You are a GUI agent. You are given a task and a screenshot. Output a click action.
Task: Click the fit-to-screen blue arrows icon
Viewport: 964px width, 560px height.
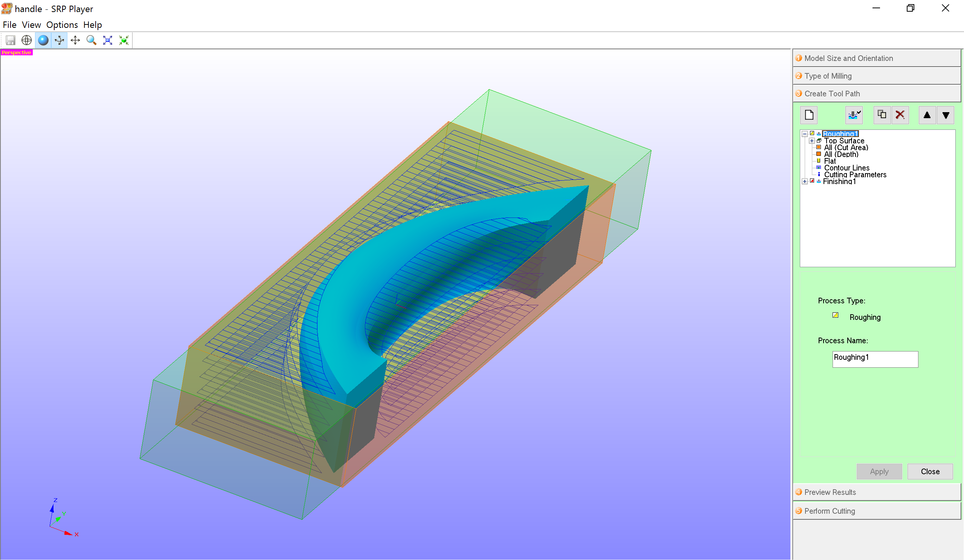point(107,40)
